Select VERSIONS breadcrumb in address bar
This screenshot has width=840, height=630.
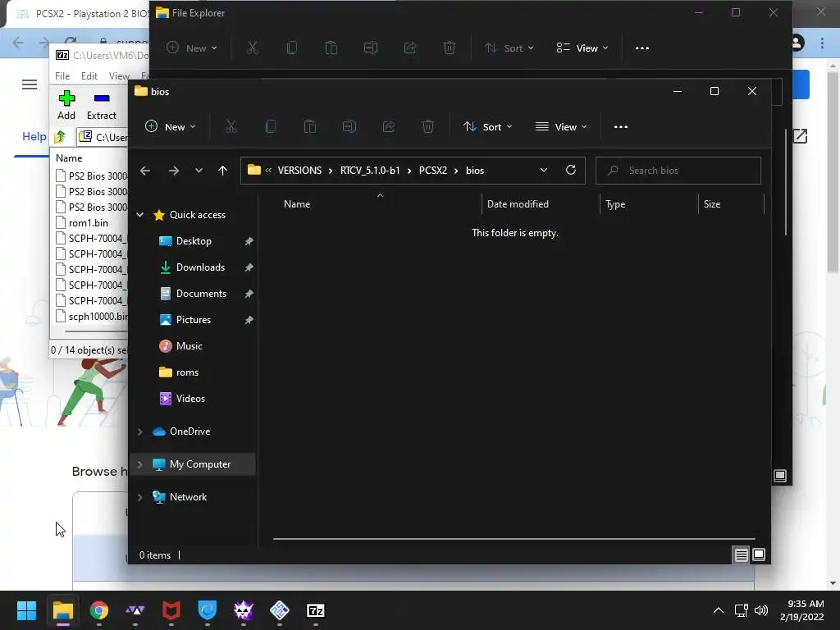(299, 171)
